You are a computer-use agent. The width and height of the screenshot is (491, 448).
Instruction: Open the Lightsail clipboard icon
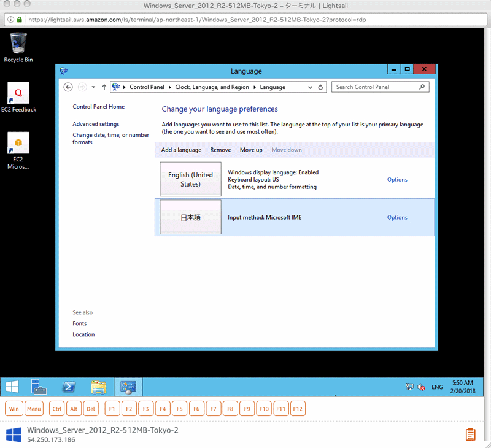click(470, 434)
